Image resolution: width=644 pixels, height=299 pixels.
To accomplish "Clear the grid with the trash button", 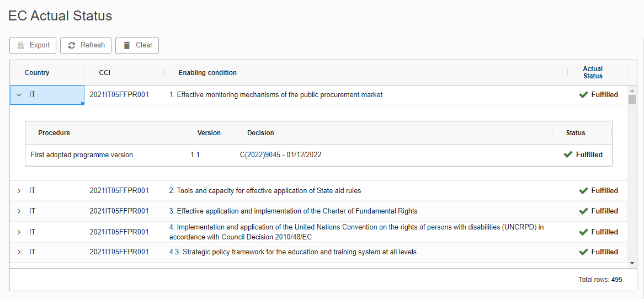I will pos(137,45).
